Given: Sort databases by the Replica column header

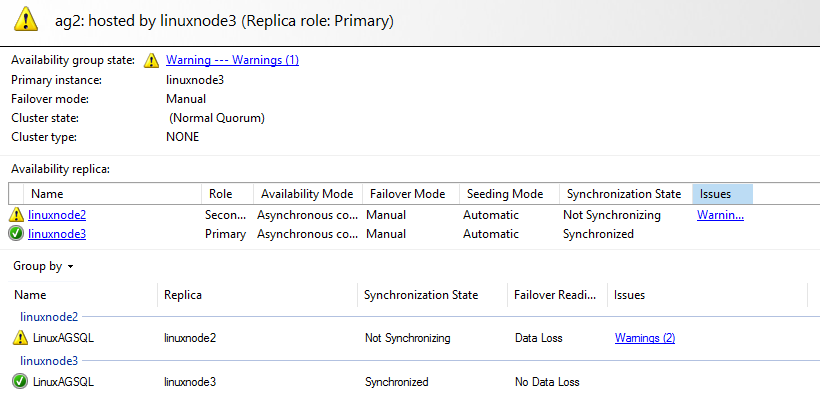Looking at the screenshot, I should pyautogui.click(x=183, y=295).
